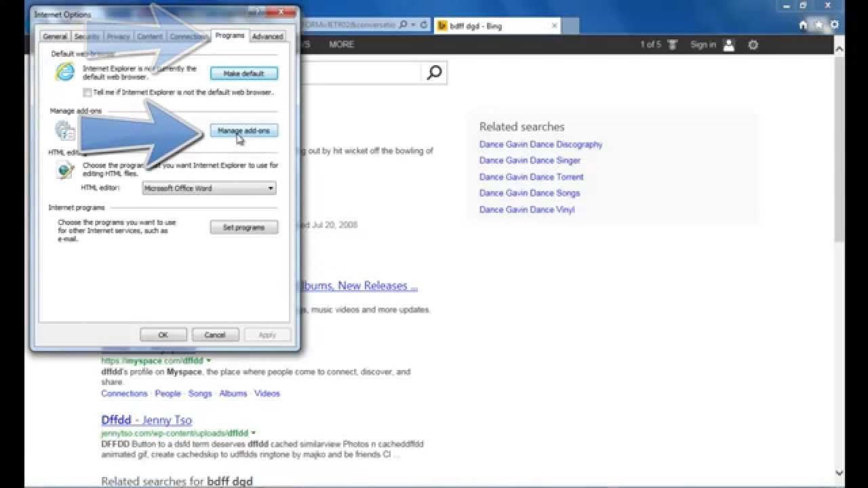Toggle 'Tell me if Internet Explorer is not the default' checkbox
This screenshot has height=488, width=868.
coord(87,92)
